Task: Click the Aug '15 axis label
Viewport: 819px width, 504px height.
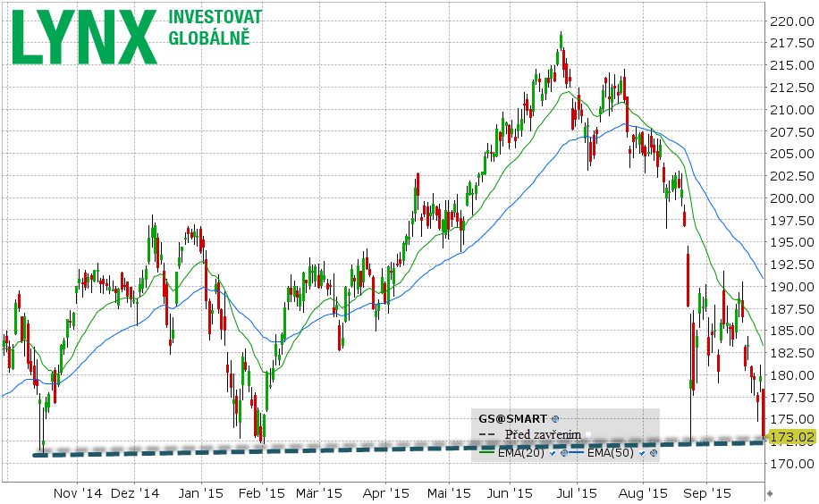Action: 643,493
